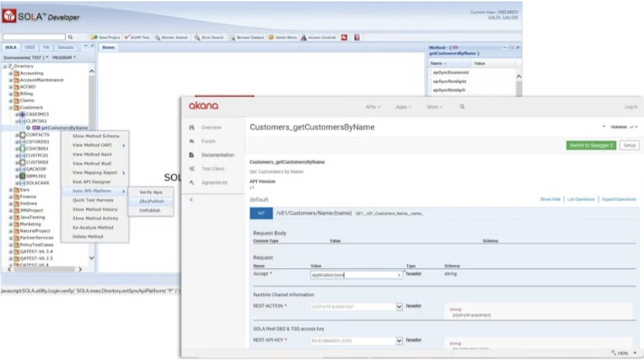Image resolution: width=644 pixels, height=361 pixels.
Task: Open the APIs menu in Akana header
Action: tap(373, 107)
